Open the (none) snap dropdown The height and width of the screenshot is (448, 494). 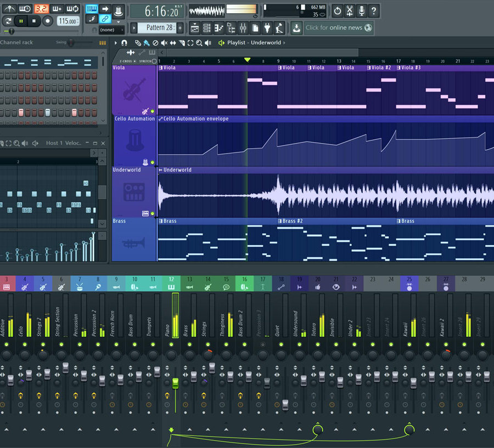pyautogui.click(x=111, y=30)
